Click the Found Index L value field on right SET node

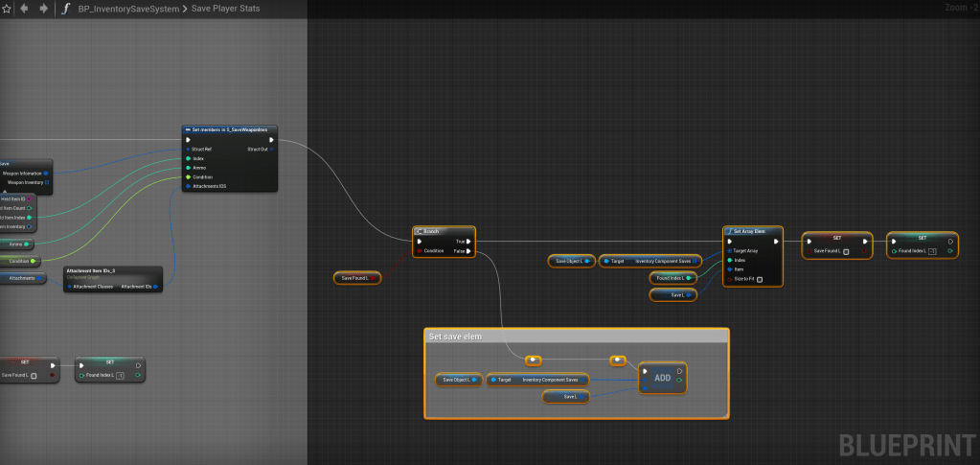[x=933, y=251]
